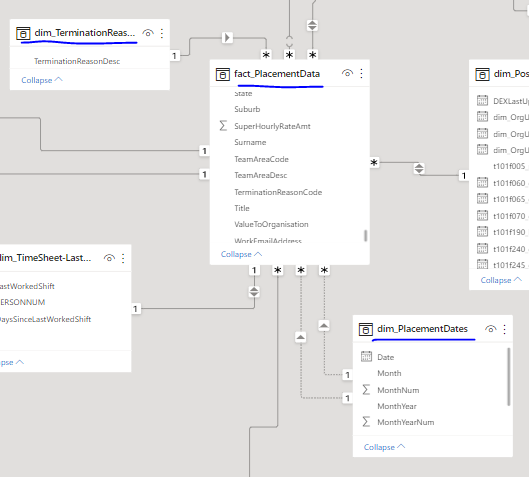Open more options for dim_TimeSheet-Last table

[123, 258]
